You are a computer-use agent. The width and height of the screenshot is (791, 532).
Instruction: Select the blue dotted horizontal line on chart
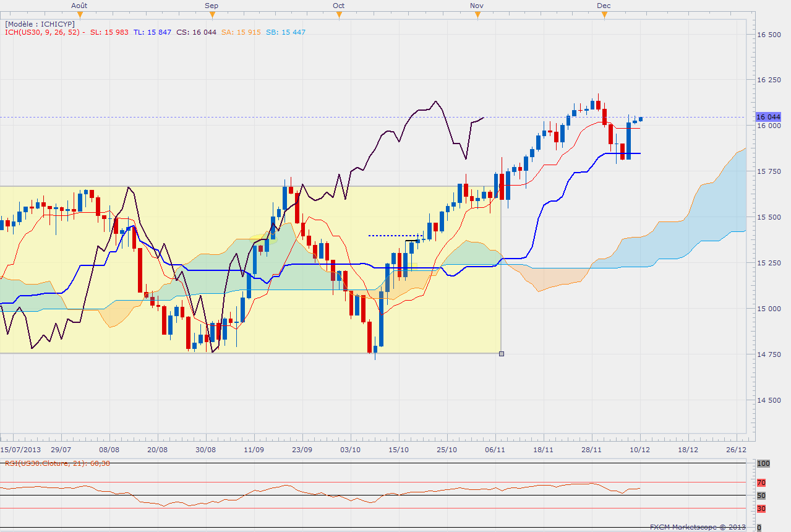click(394, 236)
